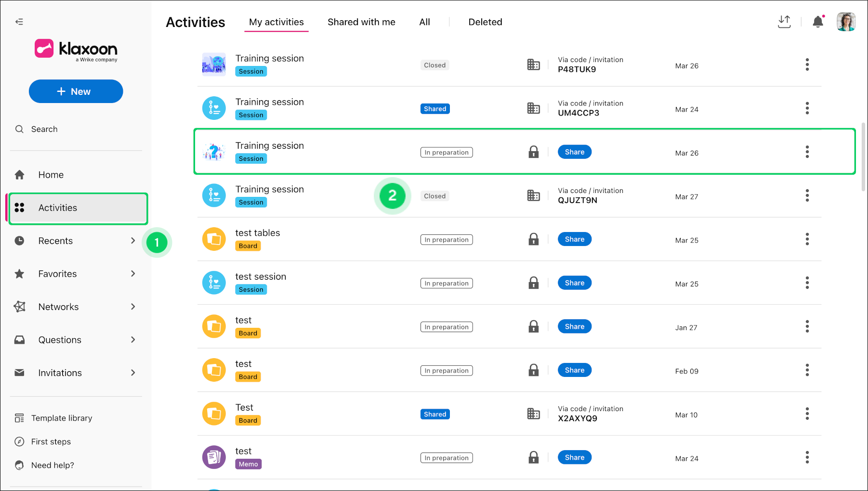Switch to the Deleted tab
This screenshot has width=868, height=491.
point(485,22)
